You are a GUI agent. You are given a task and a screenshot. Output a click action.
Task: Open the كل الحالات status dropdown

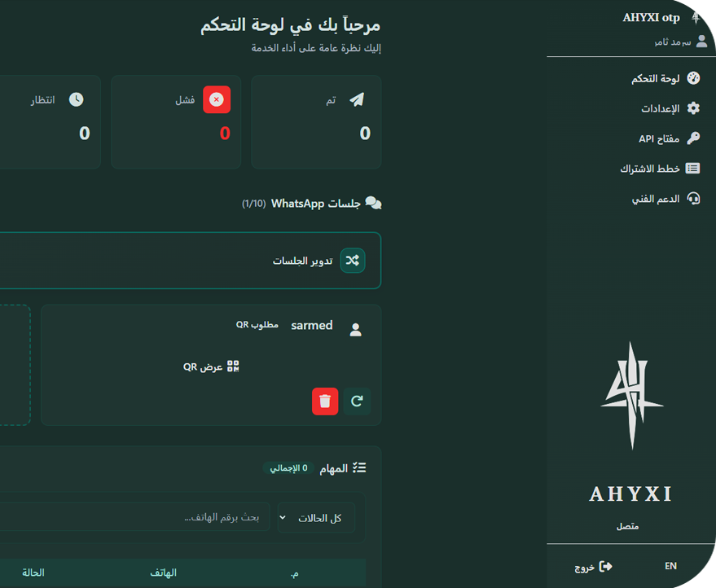pyautogui.click(x=316, y=518)
